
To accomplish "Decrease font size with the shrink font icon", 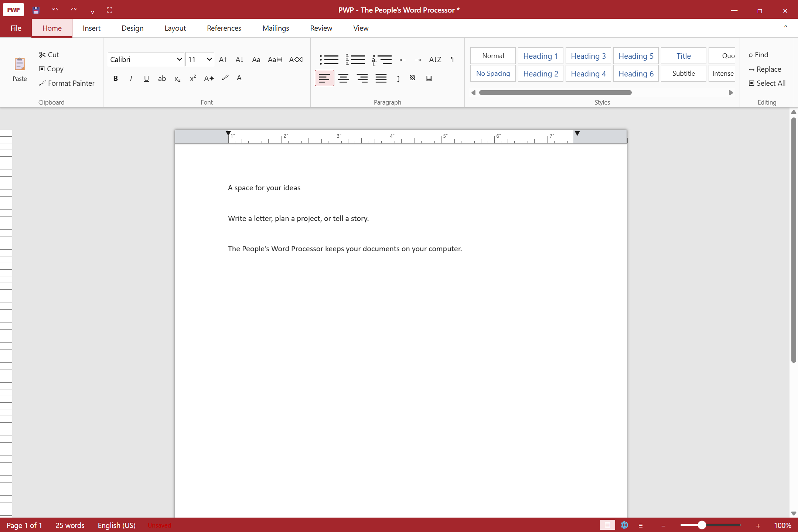I will pyautogui.click(x=239, y=59).
